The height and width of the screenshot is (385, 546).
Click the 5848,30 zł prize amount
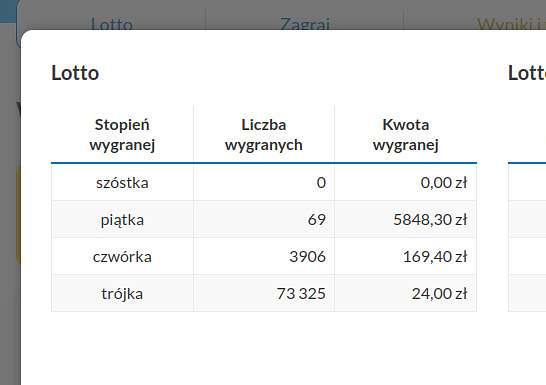(430, 220)
